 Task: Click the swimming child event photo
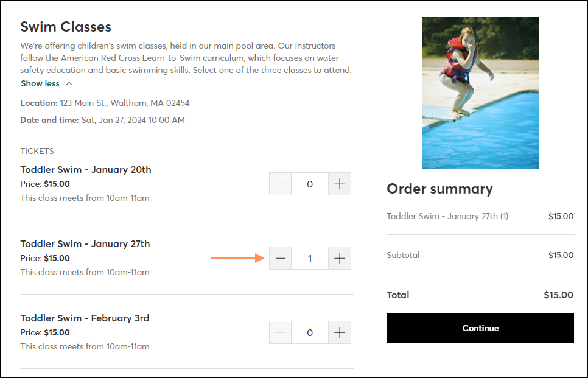[480, 93]
